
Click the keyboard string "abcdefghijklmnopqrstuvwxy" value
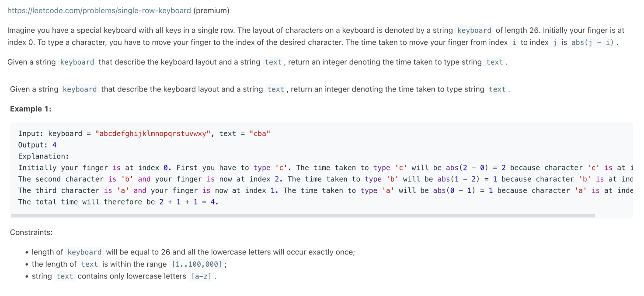(153, 134)
